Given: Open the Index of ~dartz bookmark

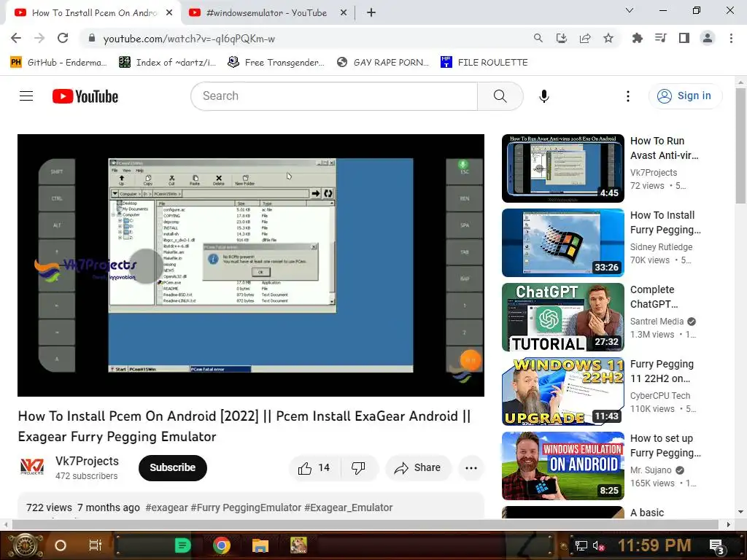Looking at the screenshot, I should (167, 63).
